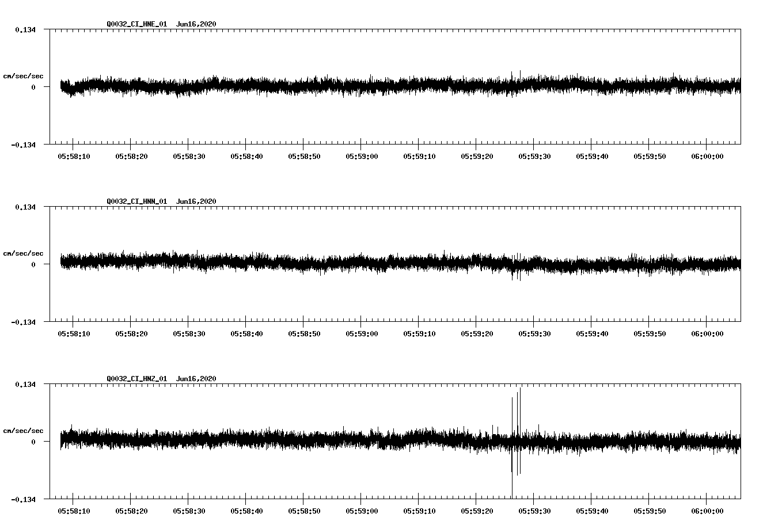Select 05:59:30 time label on HNN plot
The image size is (782, 532).
point(534,334)
